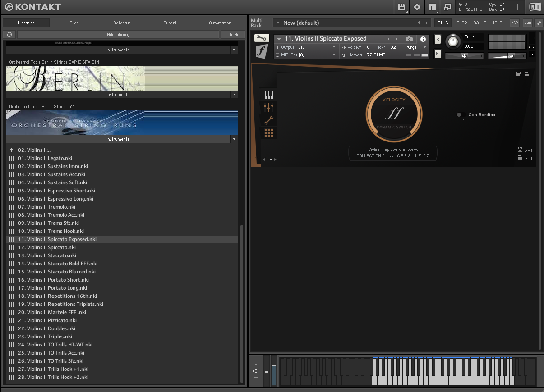Click the save DFT icon
544x392 pixels.
click(x=520, y=150)
